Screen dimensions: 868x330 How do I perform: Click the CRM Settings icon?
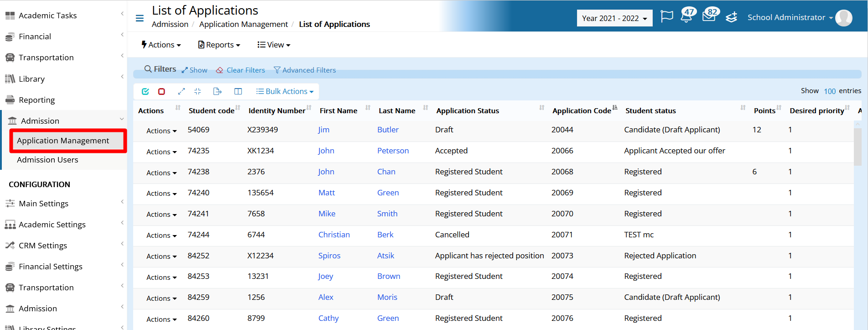tap(10, 246)
